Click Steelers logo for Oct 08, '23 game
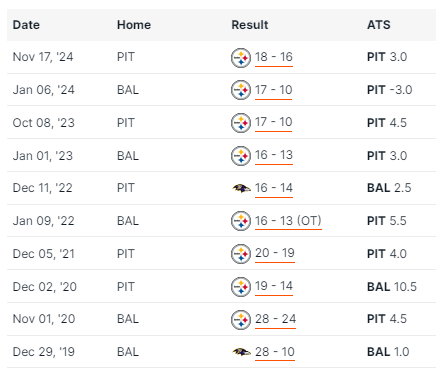The width and height of the screenshot is (436, 388). tap(241, 123)
